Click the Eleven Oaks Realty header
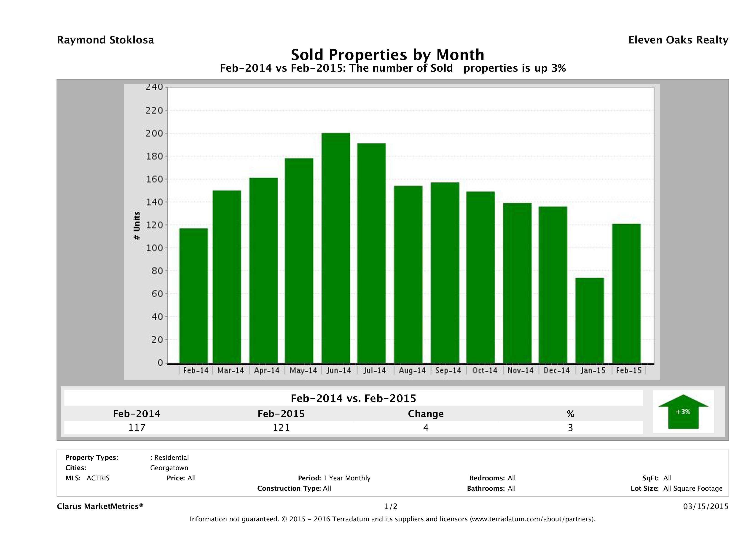The height and width of the screenshot is (560, 738). pyautogui.click(x=678, y=40)
